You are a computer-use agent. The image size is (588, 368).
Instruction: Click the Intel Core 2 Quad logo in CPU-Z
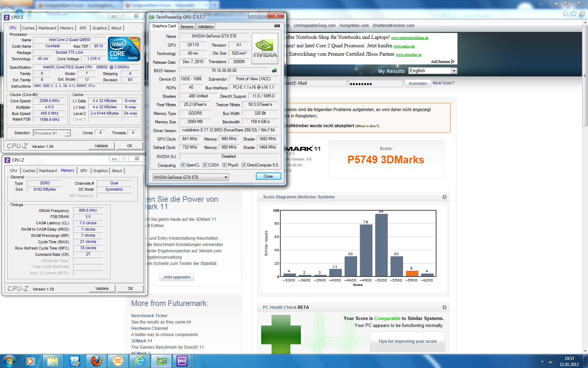click(x=124, y=48)
